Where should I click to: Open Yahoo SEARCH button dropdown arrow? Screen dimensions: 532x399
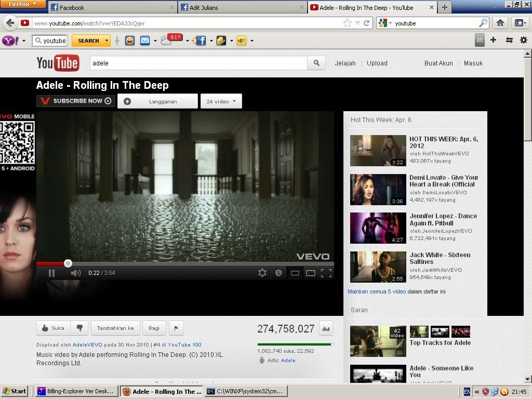click(107, 41)
